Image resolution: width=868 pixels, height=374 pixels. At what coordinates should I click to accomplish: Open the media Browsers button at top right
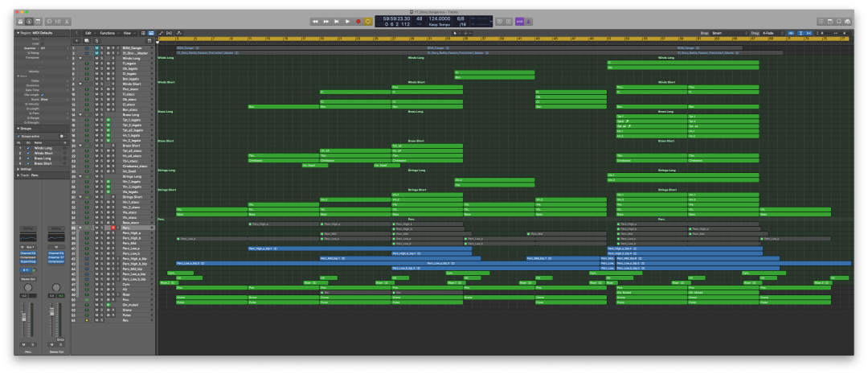click(848, 21)
